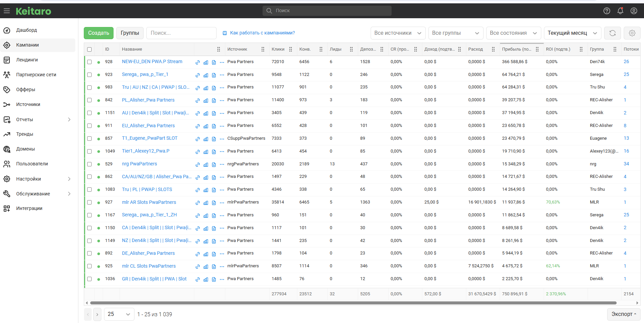This screenshot has height=323, width=644.
Task: Open click log for PL_Alisher_Pwa Partners
Action: click(x=214, y=100)
